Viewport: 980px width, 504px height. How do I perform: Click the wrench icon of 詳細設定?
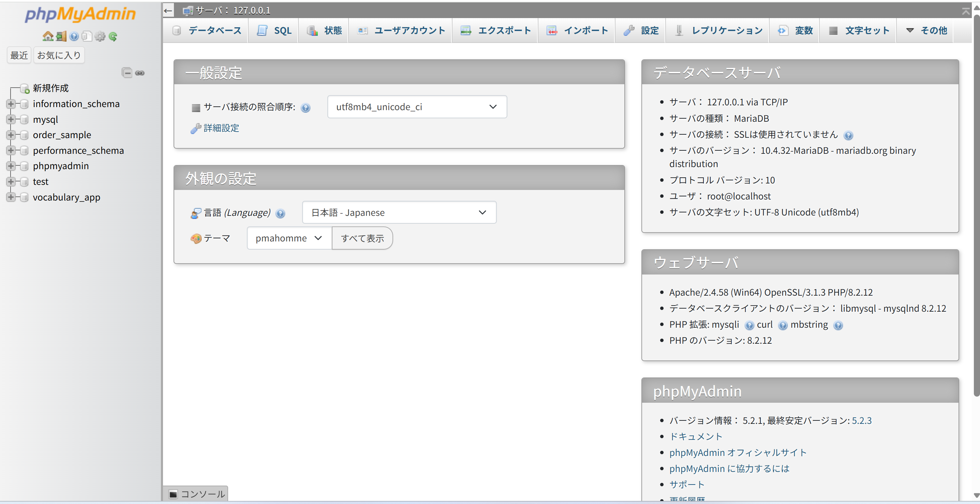click(195, 129)
